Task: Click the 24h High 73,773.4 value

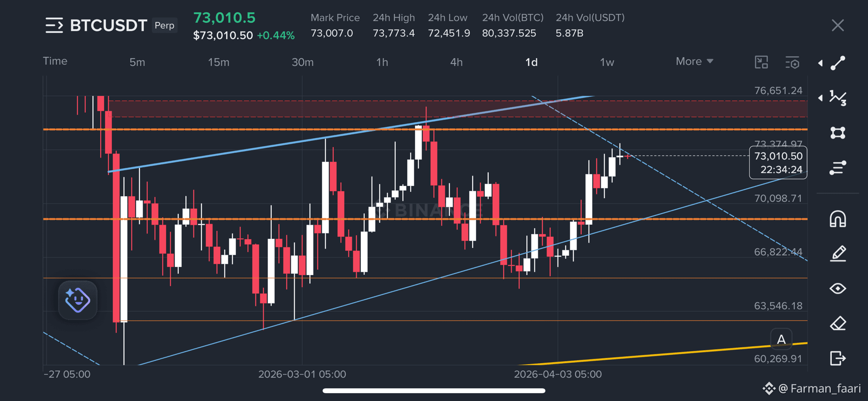Action: coord(394,33)
